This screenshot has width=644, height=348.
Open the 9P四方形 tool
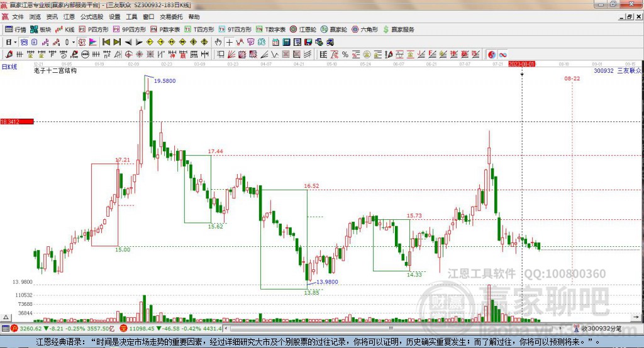pyautogui.click(x=130, y=30)
